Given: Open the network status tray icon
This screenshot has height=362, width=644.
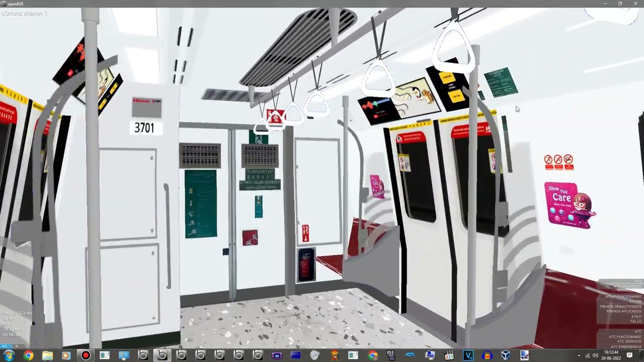Looking at the screenshot, I should click(588, 355).
